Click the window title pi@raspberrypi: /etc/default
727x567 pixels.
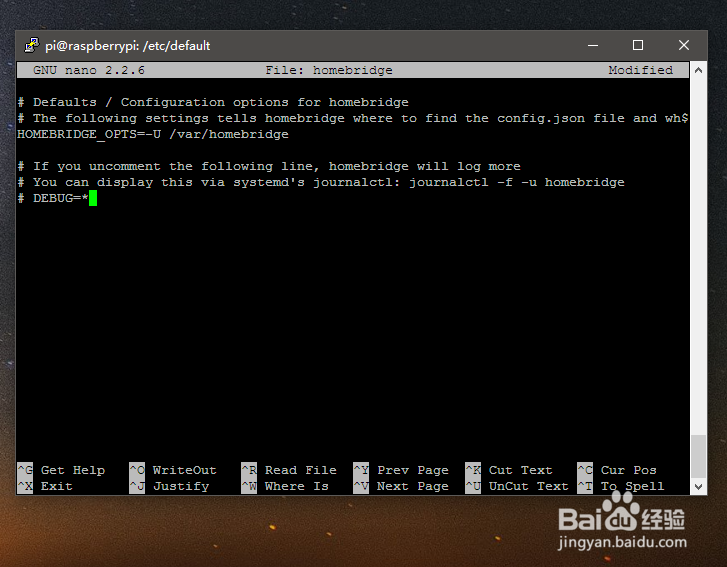tap(128, 46)
